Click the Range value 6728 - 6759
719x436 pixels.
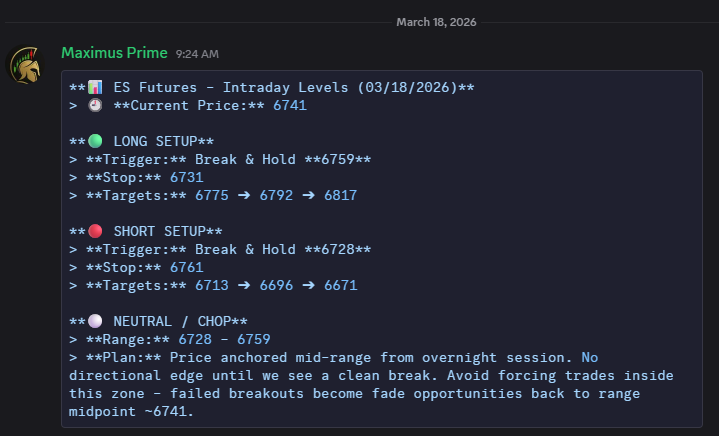coord(224,339)
